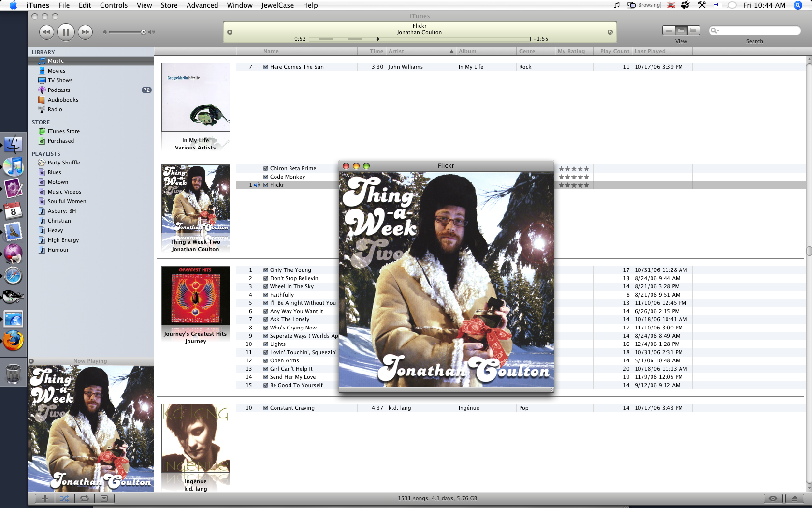Image resolution: width=812 pixels, height=508 pixels.
Task: Toggle shuffle button at bottom
Action: [x=65, y=498]
